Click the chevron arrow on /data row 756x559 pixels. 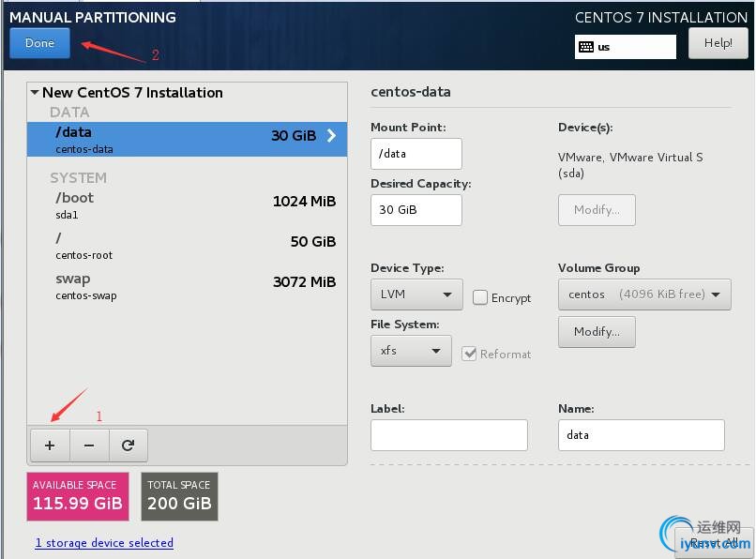pos(331,136)
